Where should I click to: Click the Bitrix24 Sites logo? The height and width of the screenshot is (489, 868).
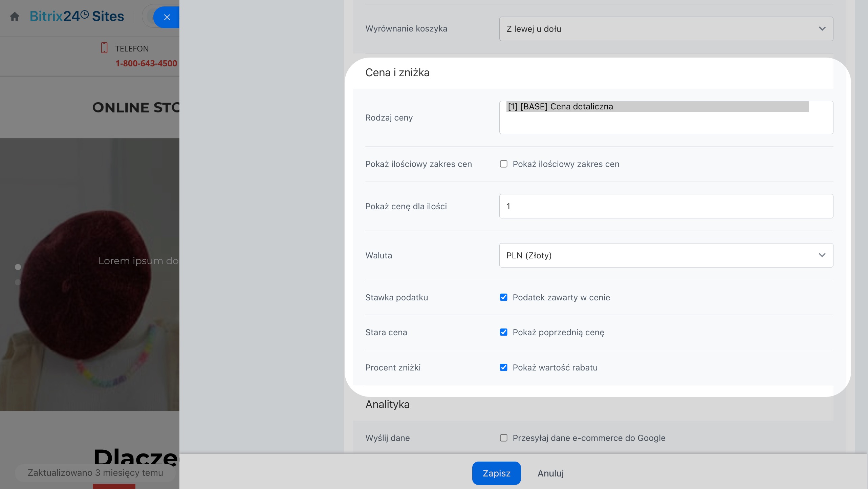click(77, 16)
